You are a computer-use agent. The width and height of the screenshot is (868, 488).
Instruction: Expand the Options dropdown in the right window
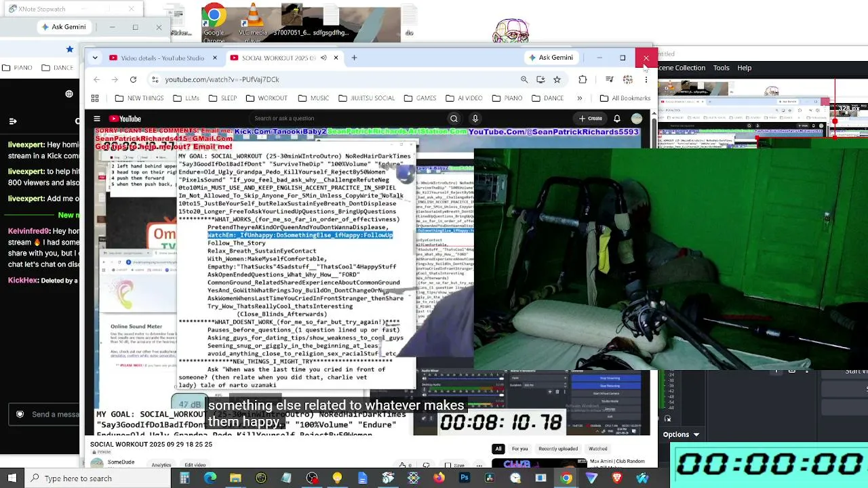click(682, 434)
